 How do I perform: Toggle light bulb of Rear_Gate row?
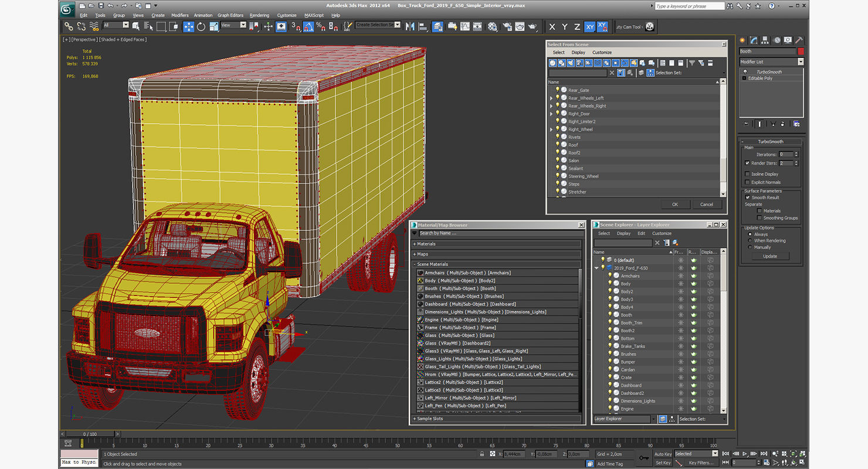click(x=558, y=90)
